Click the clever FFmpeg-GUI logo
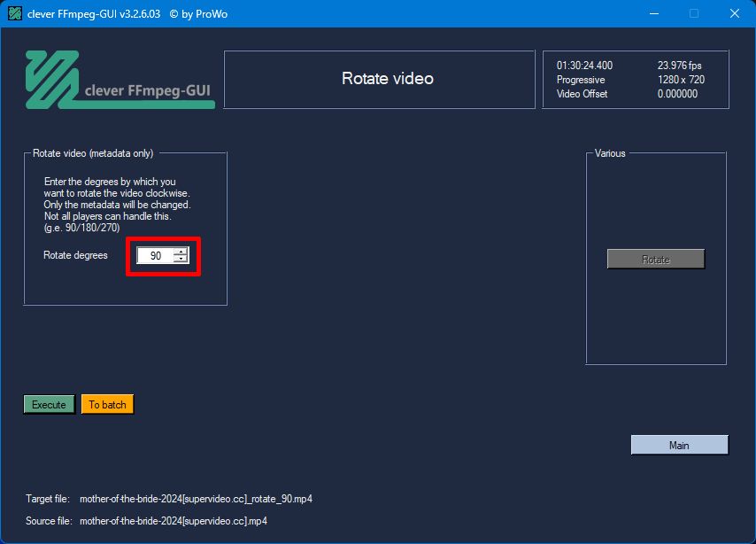 coord(120,80)
